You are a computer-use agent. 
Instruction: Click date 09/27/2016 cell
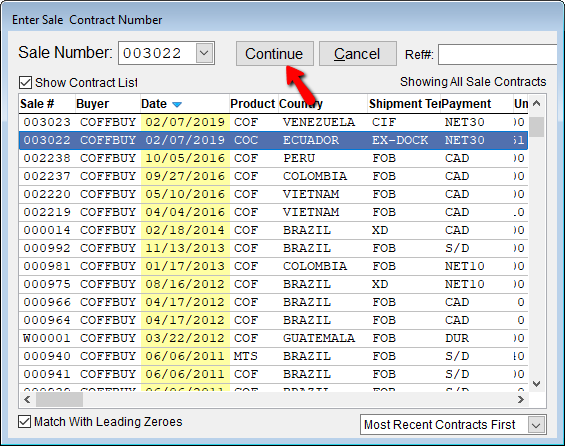click(x=185, y=176)
